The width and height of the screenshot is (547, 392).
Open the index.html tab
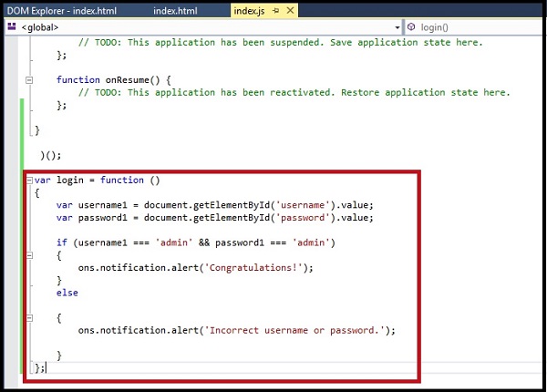(x=175, y=11)
